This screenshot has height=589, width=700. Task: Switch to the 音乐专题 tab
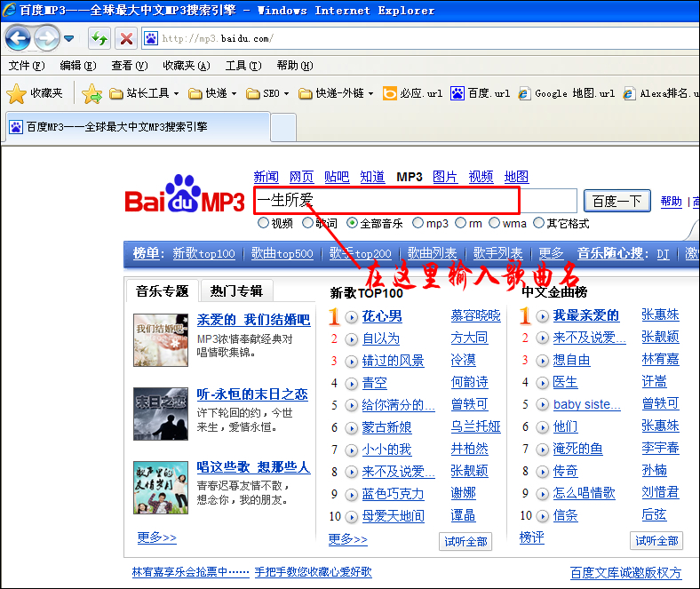click(x=162, y=291)
